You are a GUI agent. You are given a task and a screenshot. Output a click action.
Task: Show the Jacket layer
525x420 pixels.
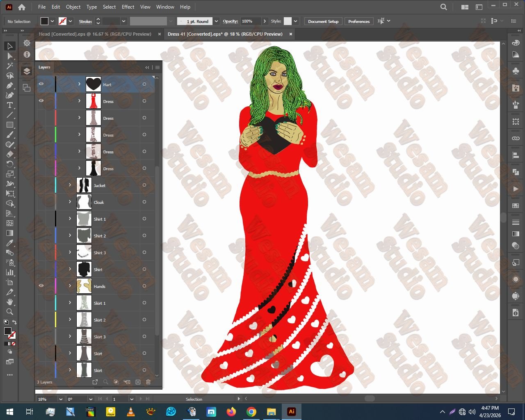click(x=41, y=185)
